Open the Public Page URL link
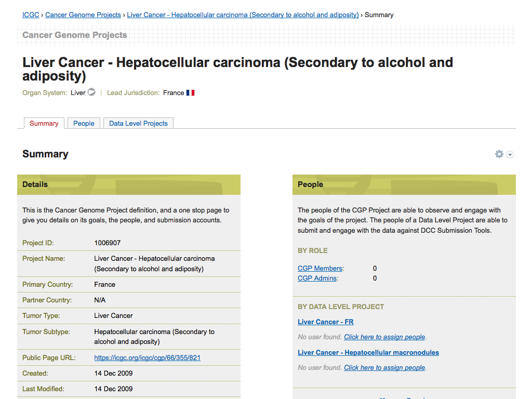The height and width of the screenshot is (399, 532). (147, 357)
